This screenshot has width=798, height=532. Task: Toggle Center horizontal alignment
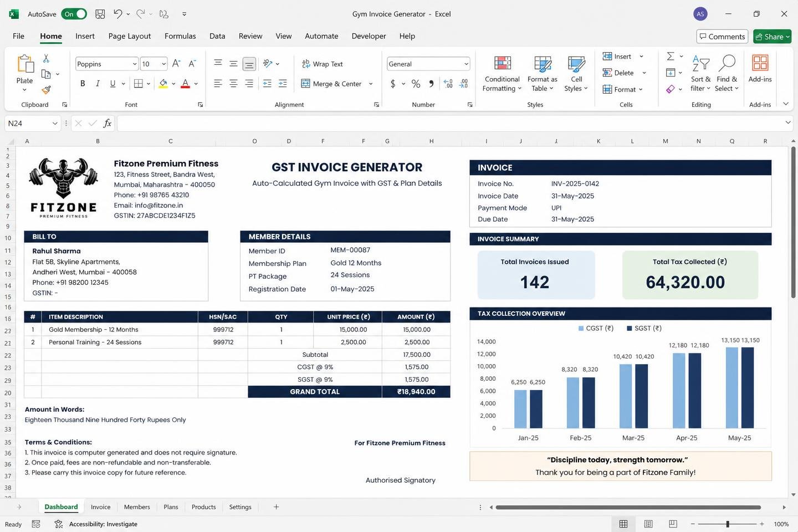click(x=233, y=84)
